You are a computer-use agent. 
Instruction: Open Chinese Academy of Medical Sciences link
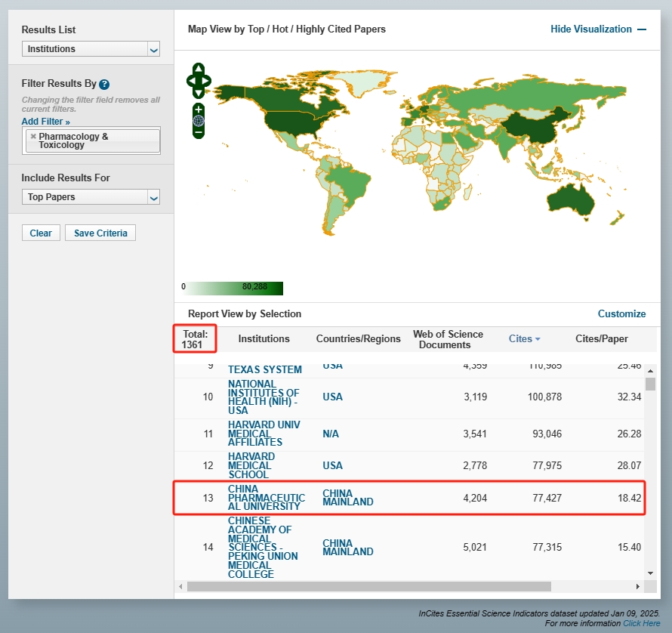[263, 547]
